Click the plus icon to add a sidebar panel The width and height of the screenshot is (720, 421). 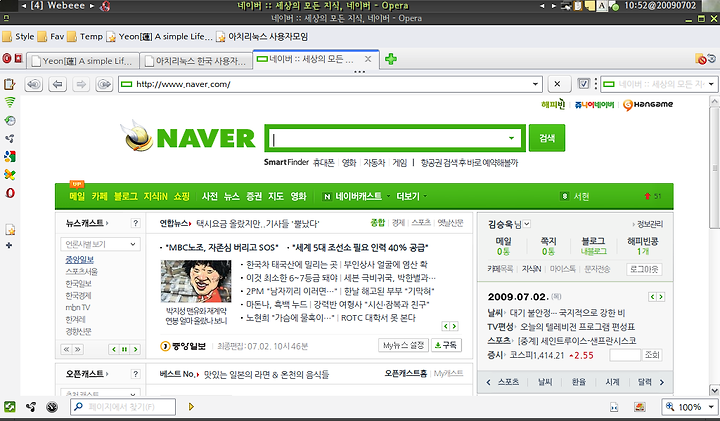tap(9, 246)
